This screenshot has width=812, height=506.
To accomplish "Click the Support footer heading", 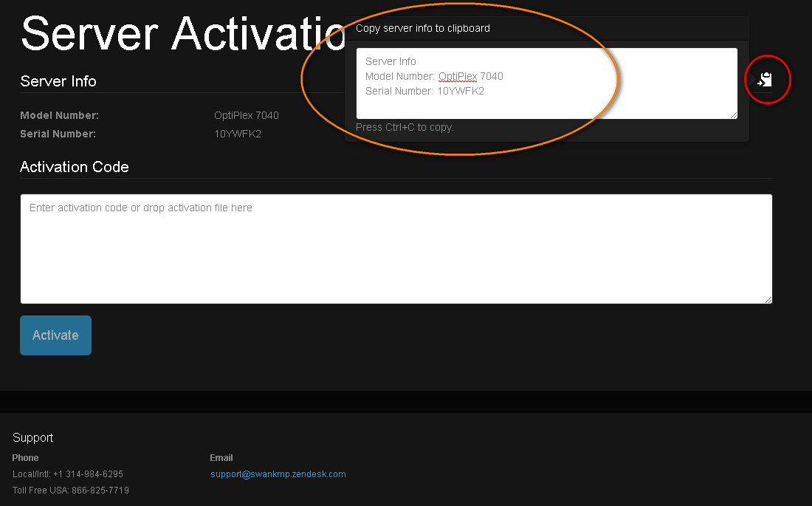I will pos(33,438).
